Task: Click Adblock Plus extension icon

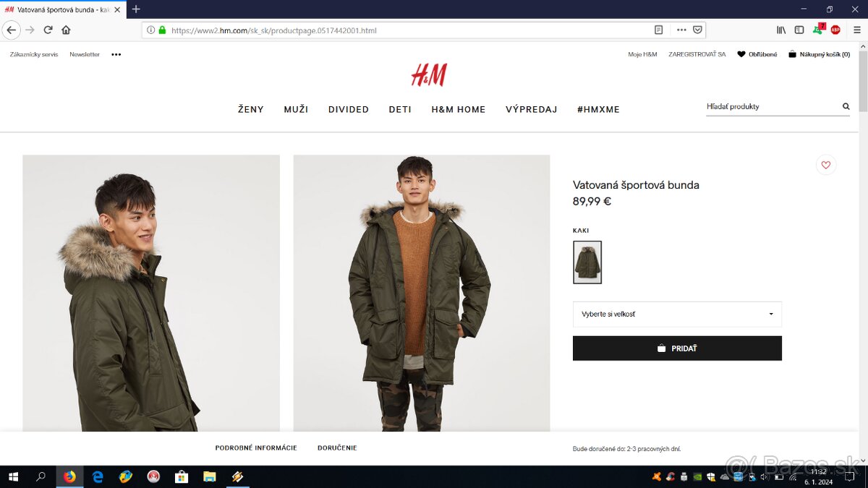Action: tap(835, 30)
